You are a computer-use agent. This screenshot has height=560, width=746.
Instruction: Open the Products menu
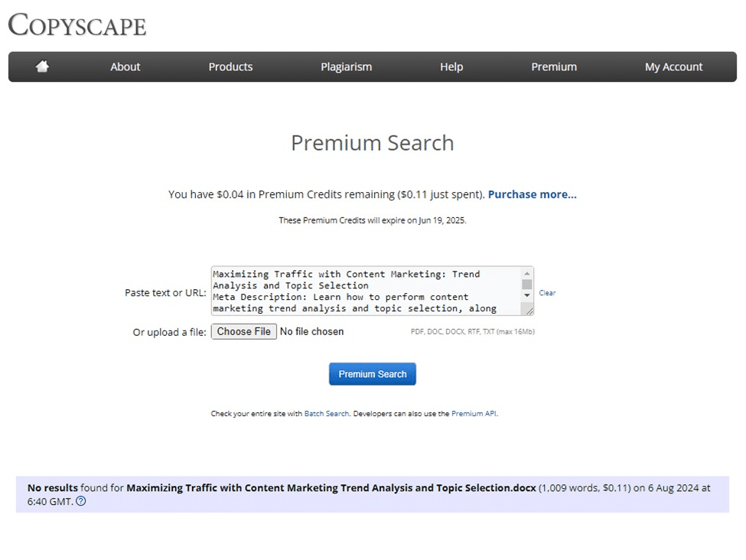pos(230,67)
